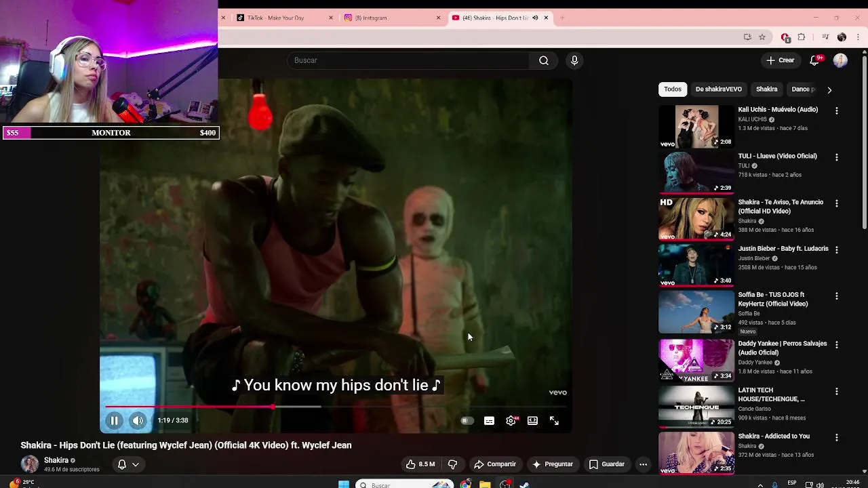Open File Explorer from the taskbar
This screenshot has height=488, width=868.
485,485
